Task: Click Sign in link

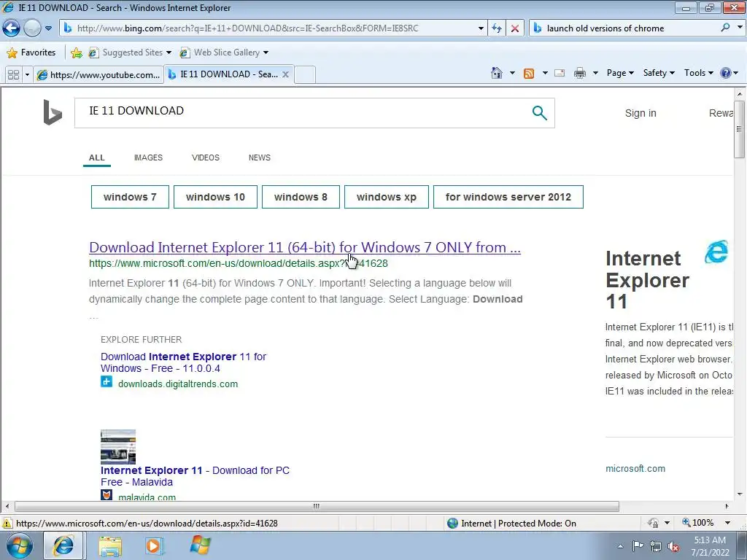Action: [x=640, y=113]
